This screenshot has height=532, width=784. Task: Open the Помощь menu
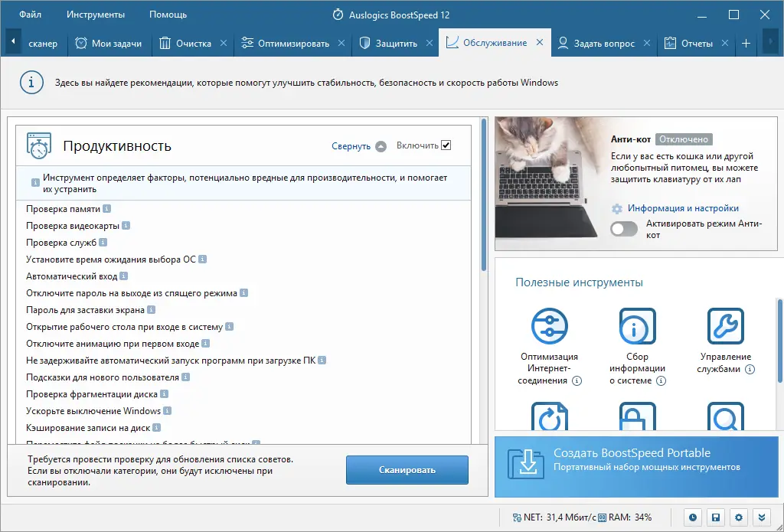[168, 15]
